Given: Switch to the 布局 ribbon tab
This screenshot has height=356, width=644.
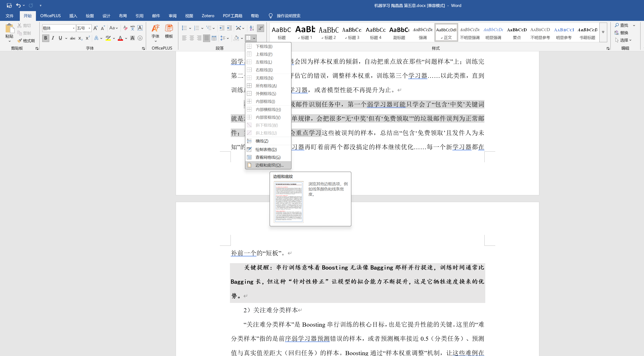Looking at the screenshot, I should click(x=123, y=16).
